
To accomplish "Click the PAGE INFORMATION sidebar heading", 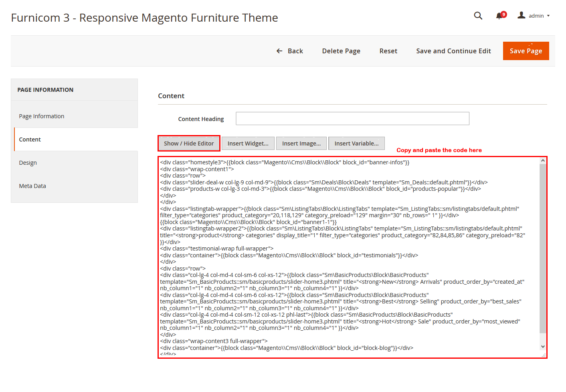I will click(x=45, y=90).
